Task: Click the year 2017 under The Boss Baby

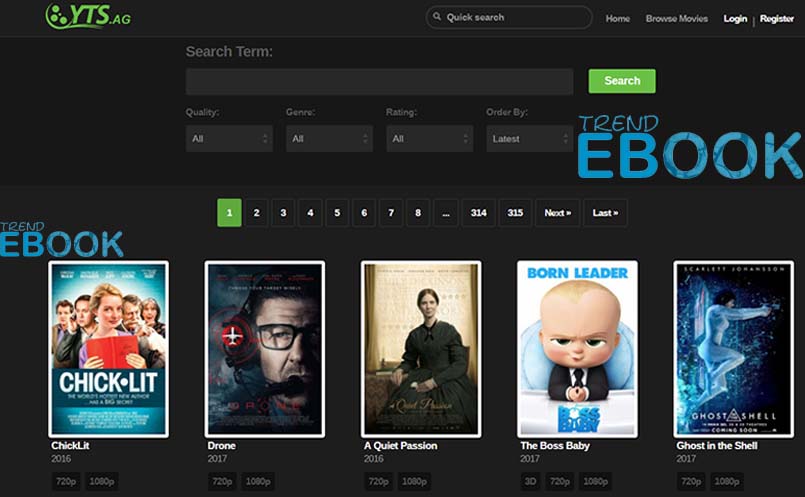Action: (530, 458)
